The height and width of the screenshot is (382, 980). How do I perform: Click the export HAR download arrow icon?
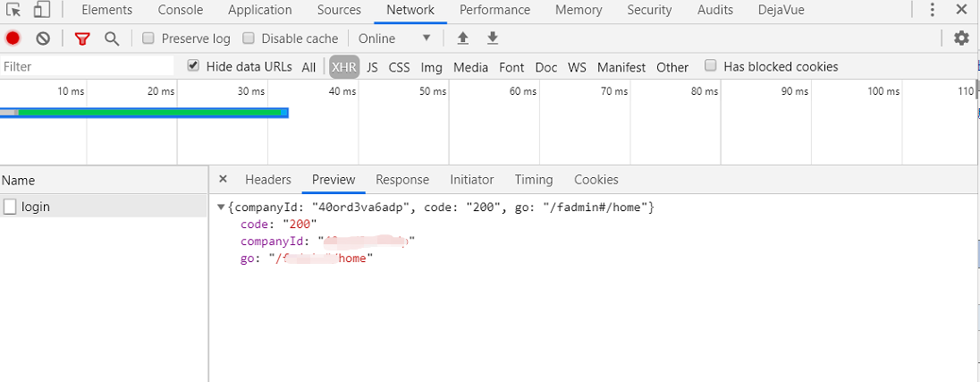click(x=492, y=38)
